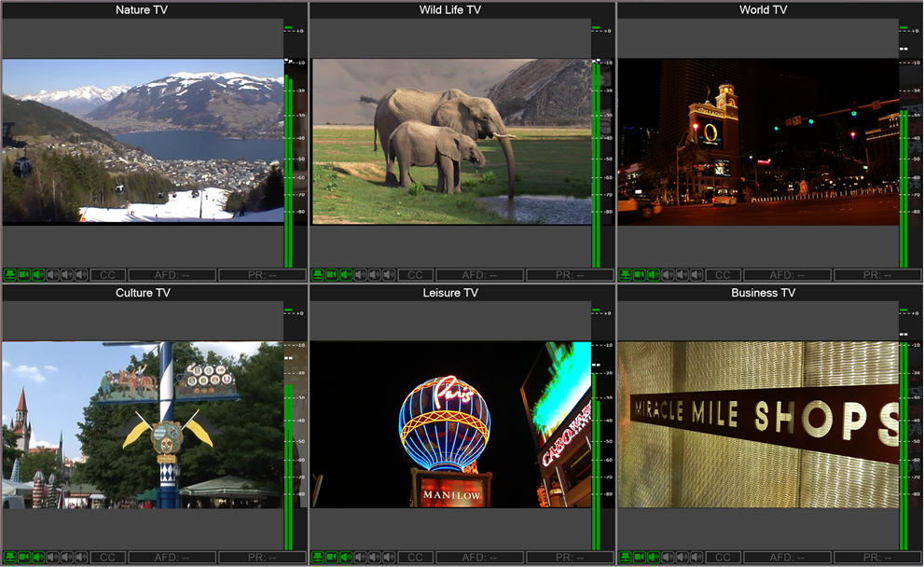
Task: Toggle the CC indicator under Nature TV
Action: tap(107, 275)
